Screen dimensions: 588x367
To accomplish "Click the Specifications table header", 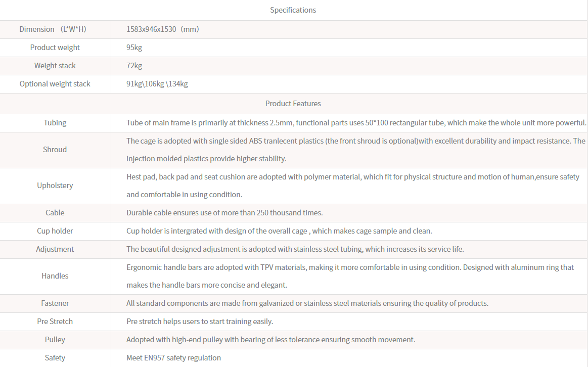I will click(293, 10).
